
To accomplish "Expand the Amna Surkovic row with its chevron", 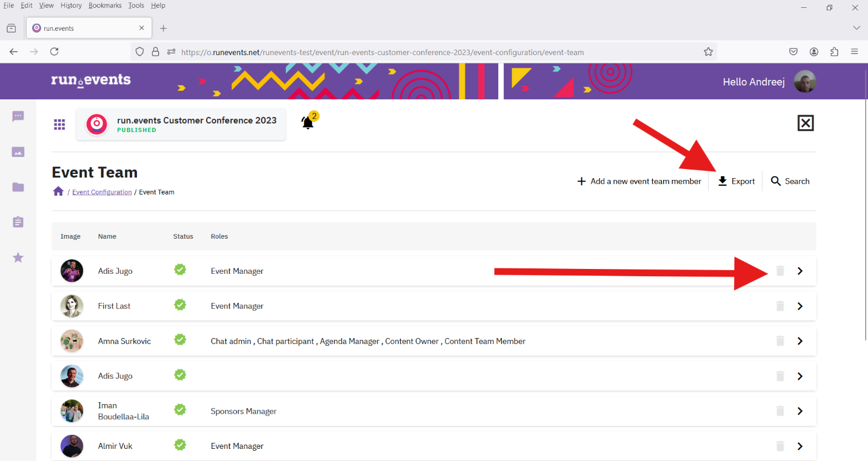I will click(x=800, y=341).
